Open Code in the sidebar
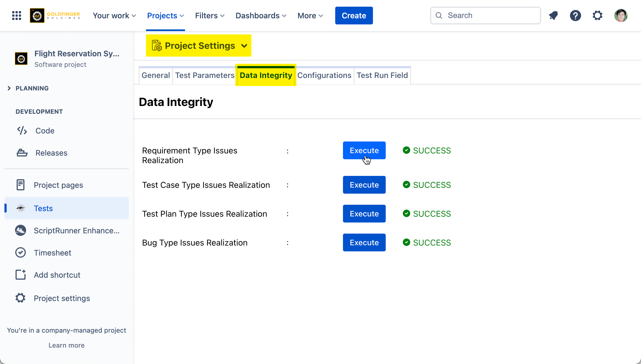This screenshot has height=364, width=641. 45,131
